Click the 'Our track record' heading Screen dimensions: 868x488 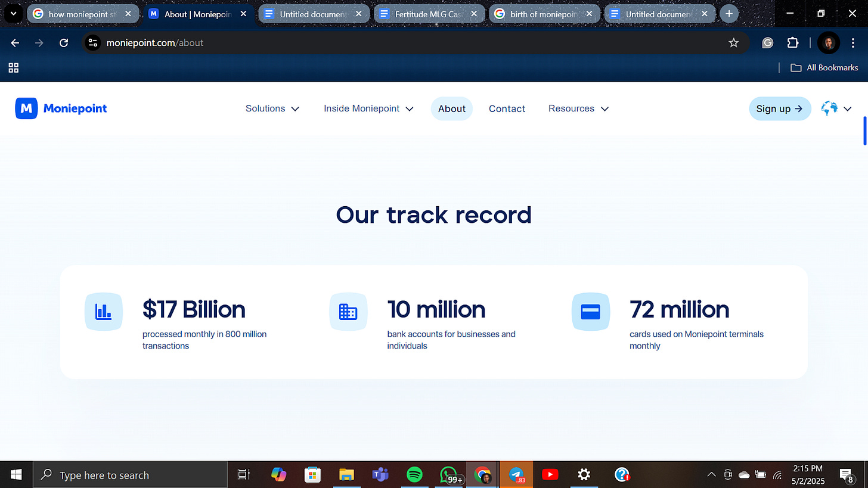434,215
